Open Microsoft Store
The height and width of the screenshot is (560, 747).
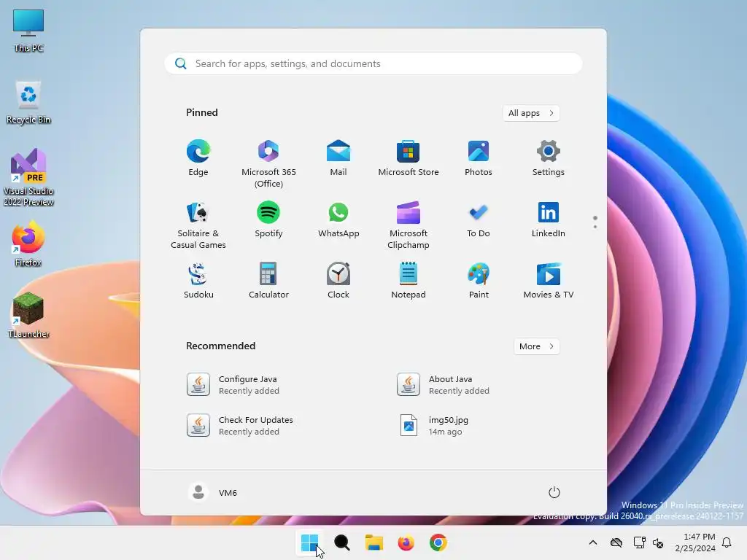pyautogui.click(x=409, y=158)
